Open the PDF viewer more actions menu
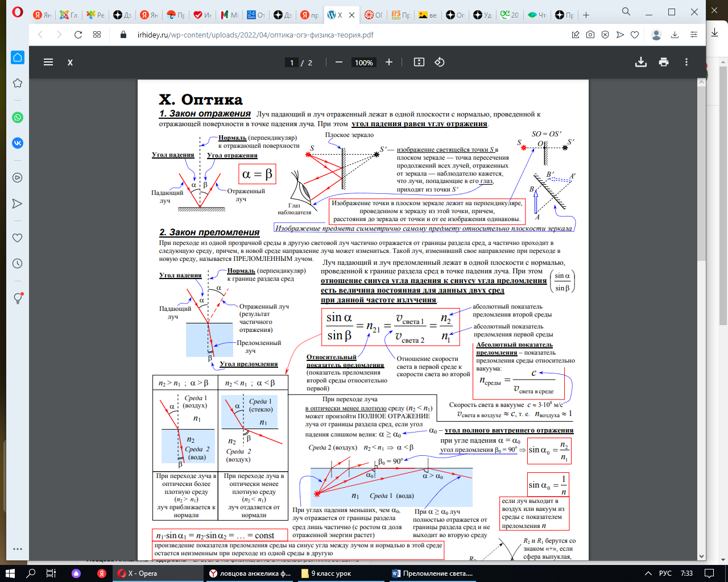 coord(686,62)
